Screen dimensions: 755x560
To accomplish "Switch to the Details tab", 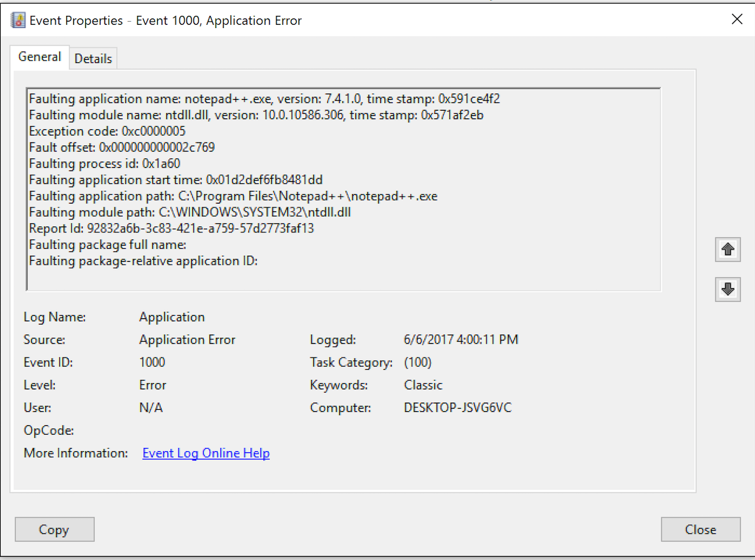I will (x=93, y=59).
